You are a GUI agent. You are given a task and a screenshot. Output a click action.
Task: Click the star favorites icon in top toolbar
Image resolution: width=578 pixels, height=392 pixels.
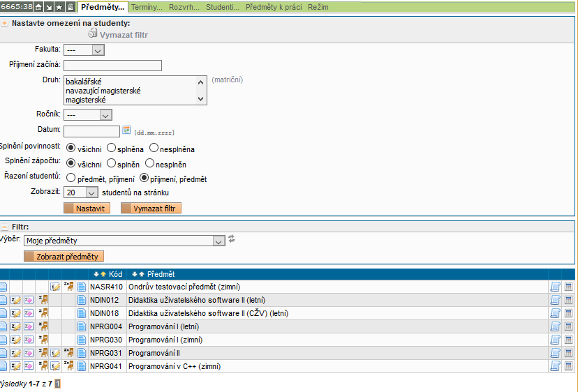point(59,7)
